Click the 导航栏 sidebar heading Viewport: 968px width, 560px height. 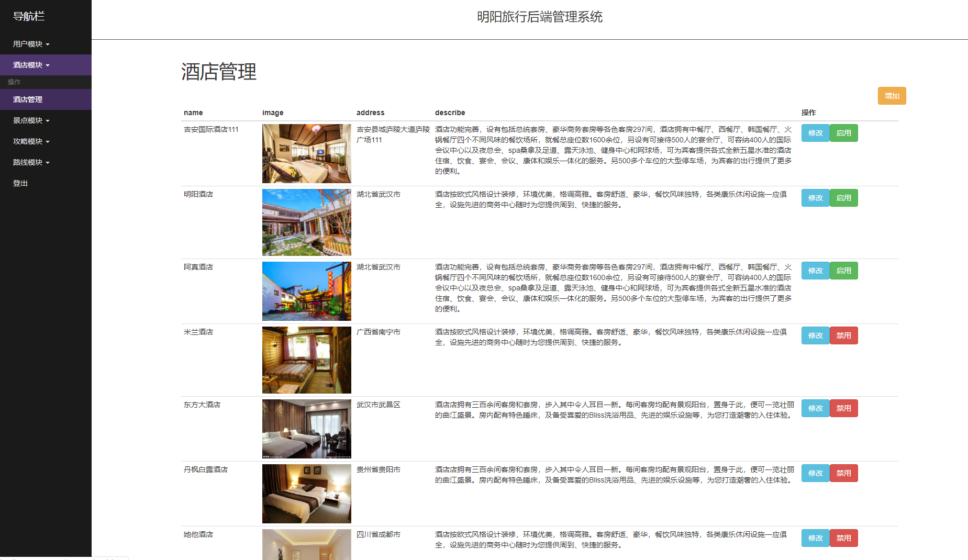[x=29, y=16]
